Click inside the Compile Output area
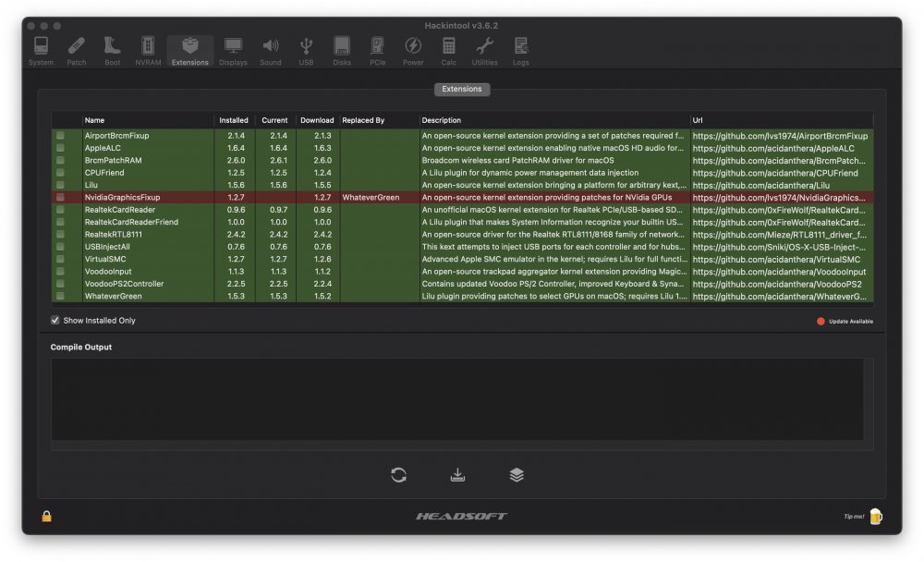Screen dimensions: 924x562 pos(457,399)
